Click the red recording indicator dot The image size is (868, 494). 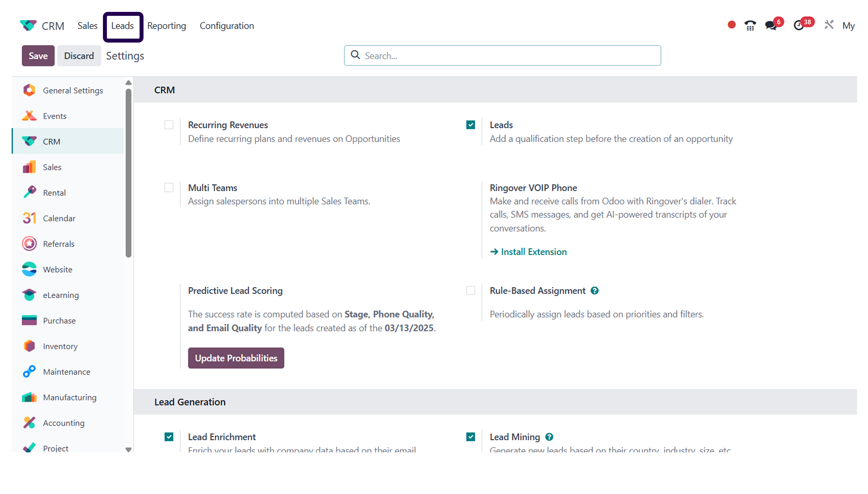[x=731, y=25]
